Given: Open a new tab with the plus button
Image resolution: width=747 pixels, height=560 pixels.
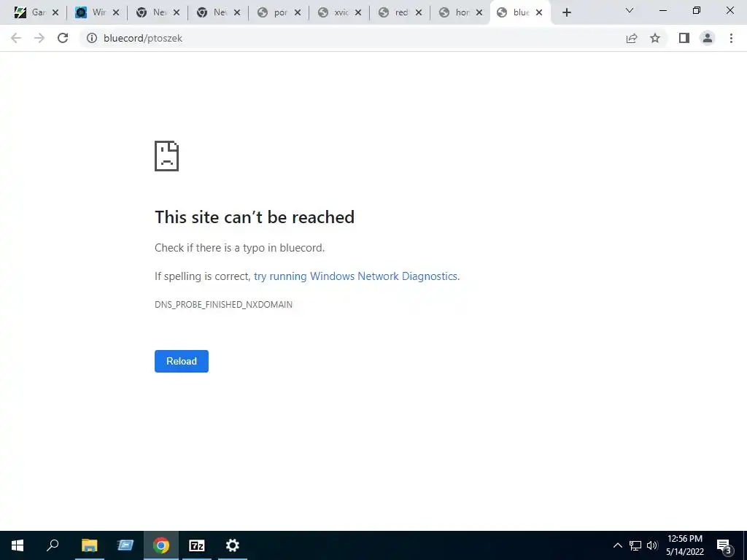Looking at the screenshot, I should coord(566,12).
